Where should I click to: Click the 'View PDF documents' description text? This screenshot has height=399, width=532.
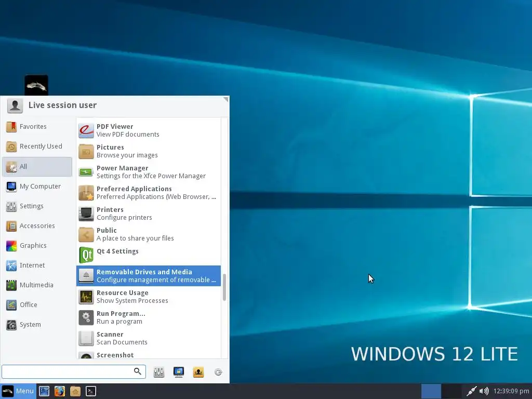click(x=128, y=135)
